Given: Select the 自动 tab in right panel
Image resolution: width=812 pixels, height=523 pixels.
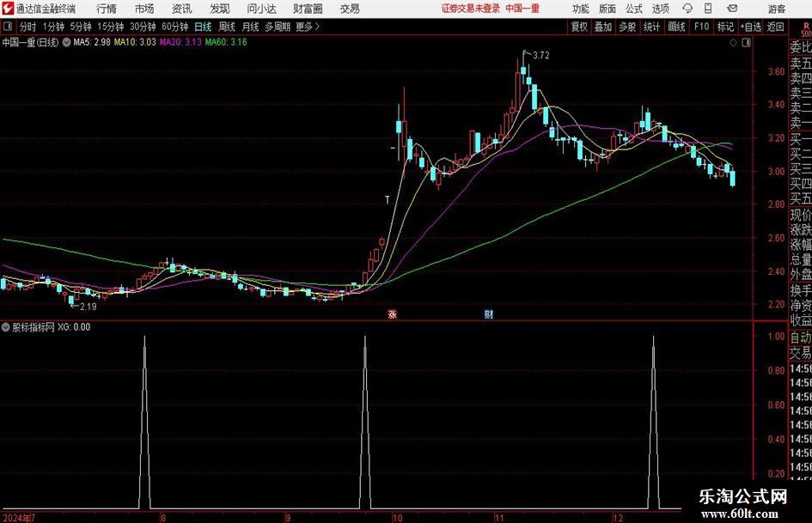Looking at the screenshot, I should [800, 338].
